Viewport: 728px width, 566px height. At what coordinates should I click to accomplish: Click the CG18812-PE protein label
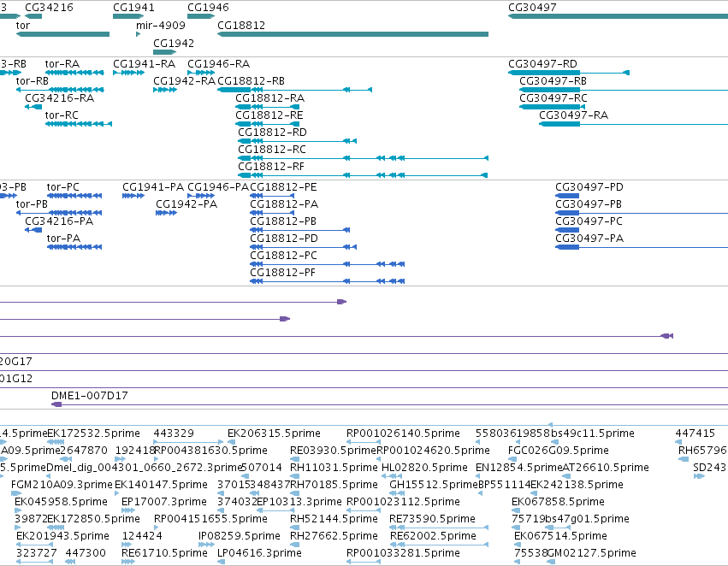point(284,187)
